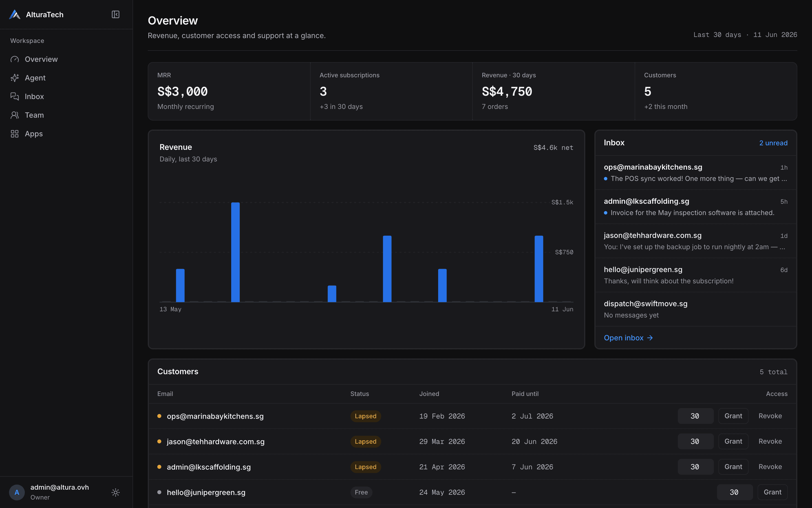The height and width of the screenshot is (508, 812).
Task: Revoke access for jason@tehhardware.com.sg
Action: (770, 441)
